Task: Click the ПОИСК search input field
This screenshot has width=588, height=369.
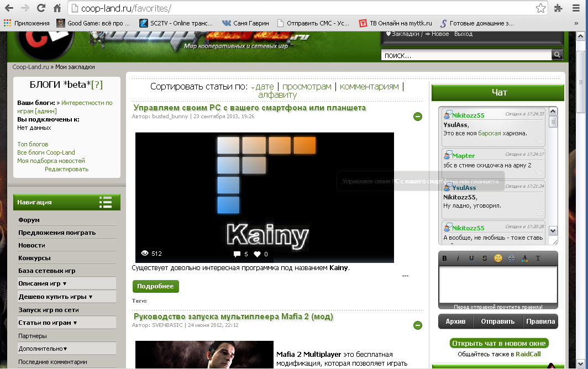Action: click(466, 55)
